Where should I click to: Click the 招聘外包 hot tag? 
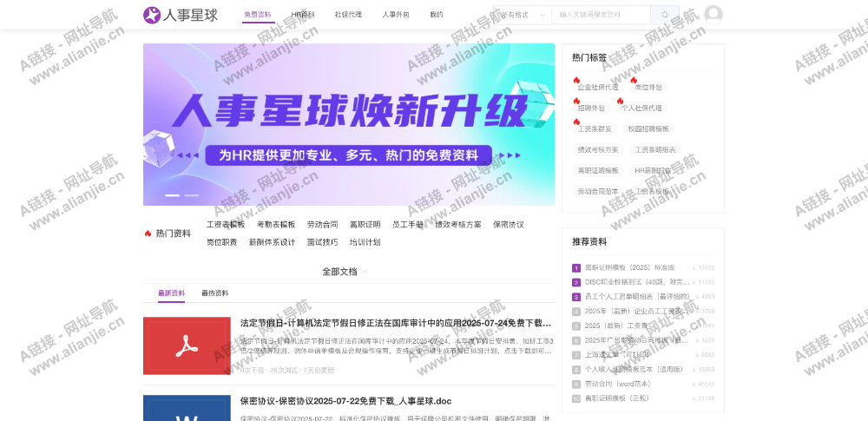pos(591,108)
